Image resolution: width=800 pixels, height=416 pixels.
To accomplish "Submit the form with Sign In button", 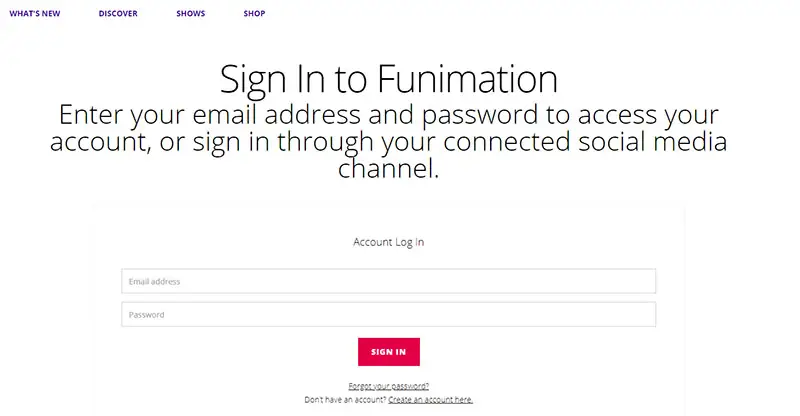I will click(389, 352).
